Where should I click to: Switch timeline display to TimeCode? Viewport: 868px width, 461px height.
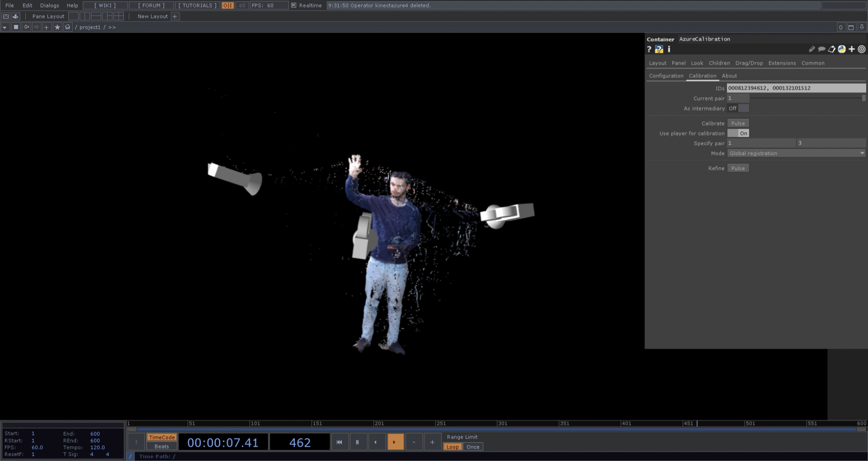pos(162,437)
